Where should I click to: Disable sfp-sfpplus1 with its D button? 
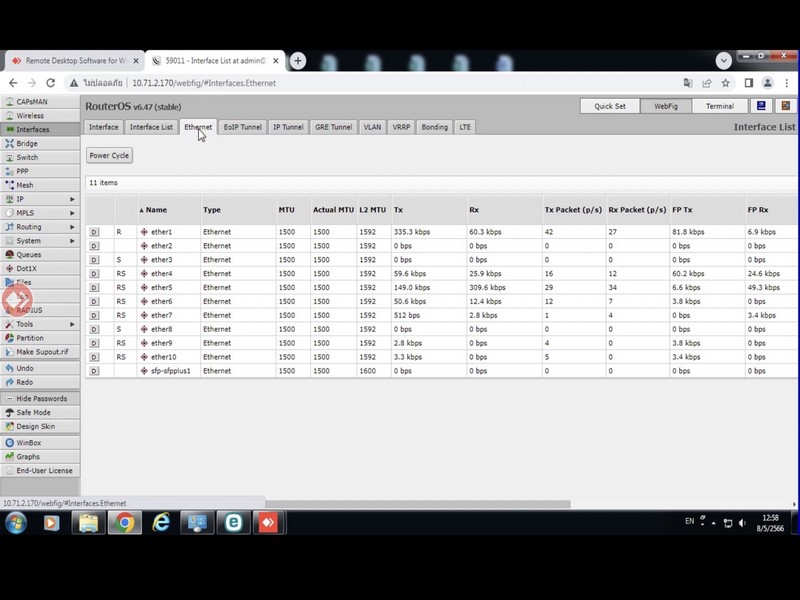[94, 371]
